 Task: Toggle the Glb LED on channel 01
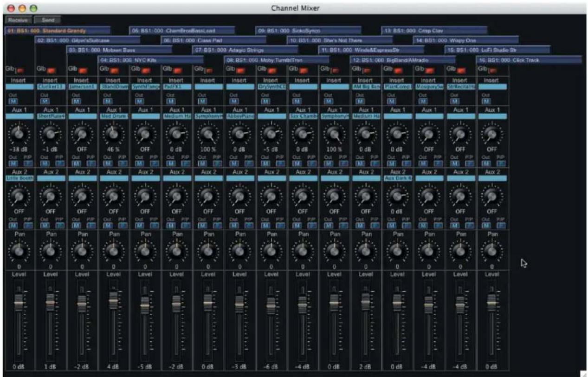point(21,71)
